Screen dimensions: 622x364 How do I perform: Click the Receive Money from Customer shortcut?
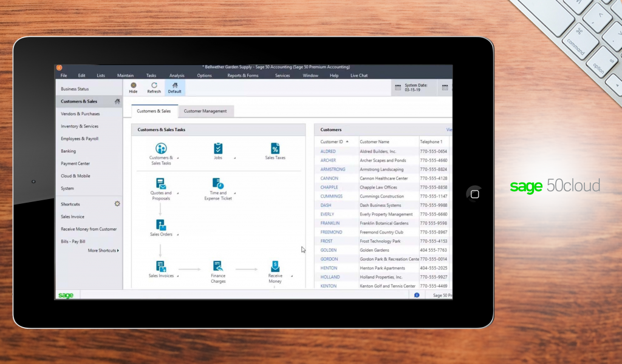(89, 229)
